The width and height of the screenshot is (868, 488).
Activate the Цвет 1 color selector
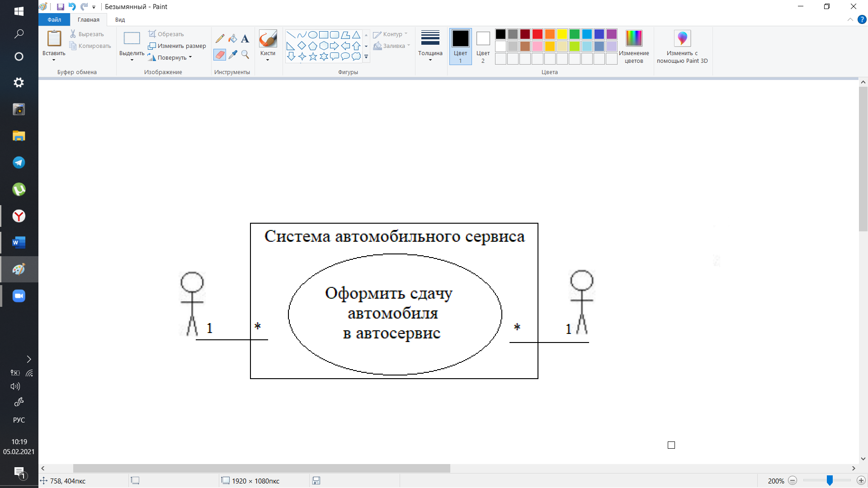(x=460, y=46)
